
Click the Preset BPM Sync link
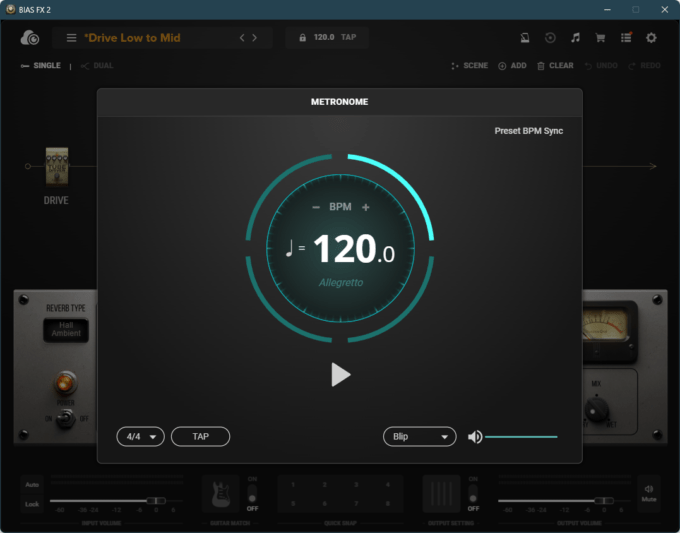pyautogui.click(x=528, y=131)
